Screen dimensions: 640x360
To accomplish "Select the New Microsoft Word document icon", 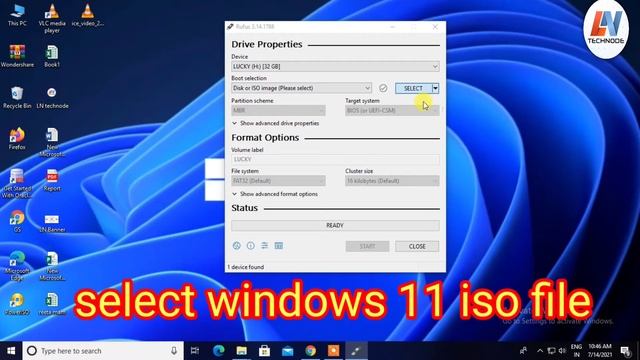I will coord(52,142).
